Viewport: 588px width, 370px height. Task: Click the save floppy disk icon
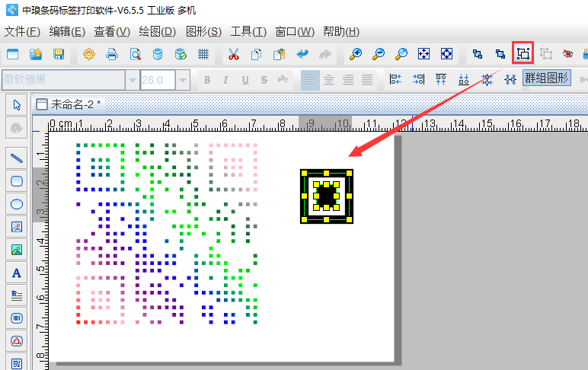point(59,54)
